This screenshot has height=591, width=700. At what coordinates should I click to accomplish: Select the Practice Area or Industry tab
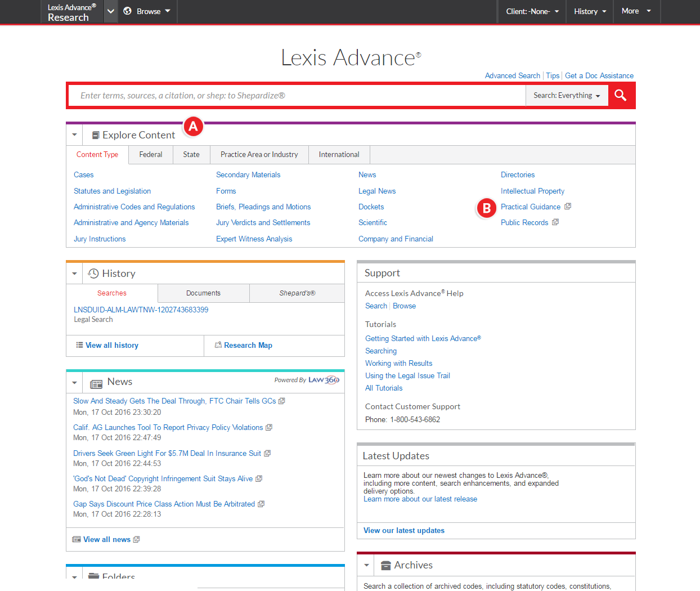click(259, 155)
